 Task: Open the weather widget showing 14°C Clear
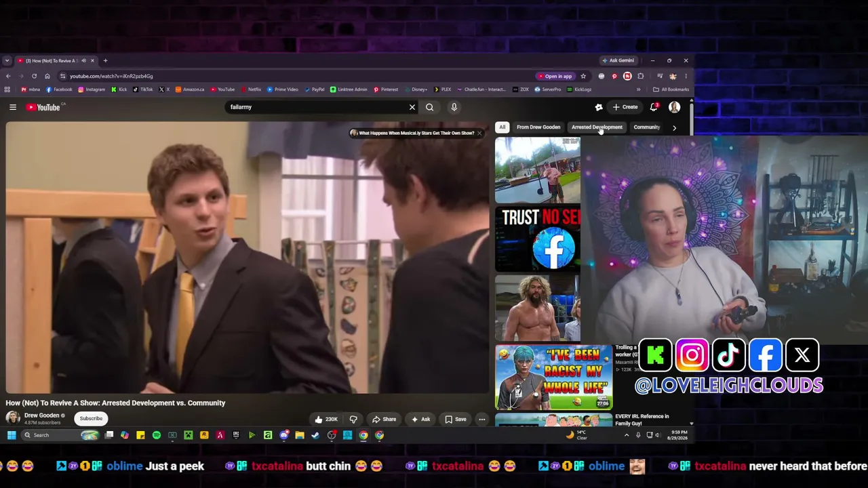[577, 435]
